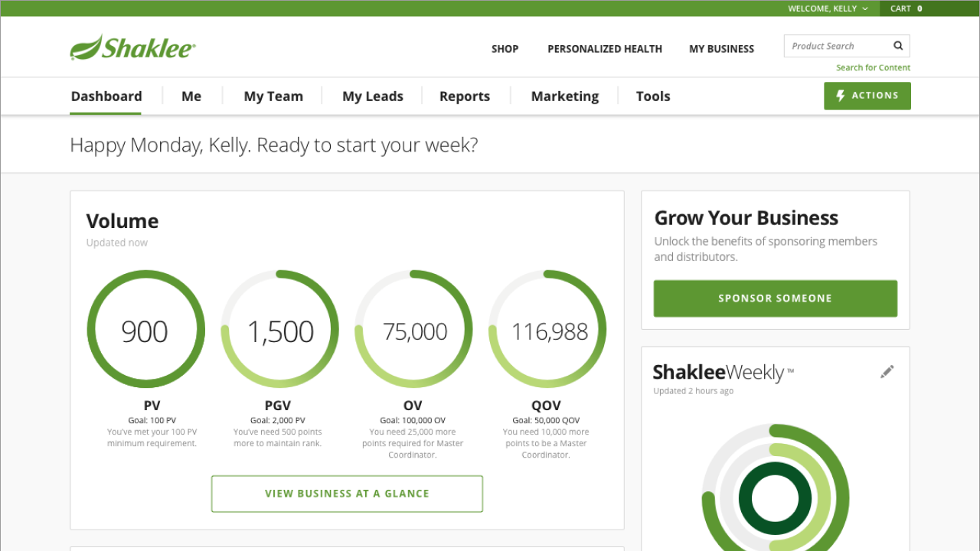Select the Marketing tab
Screen dimensions: 980x551
tap(564, 96)
